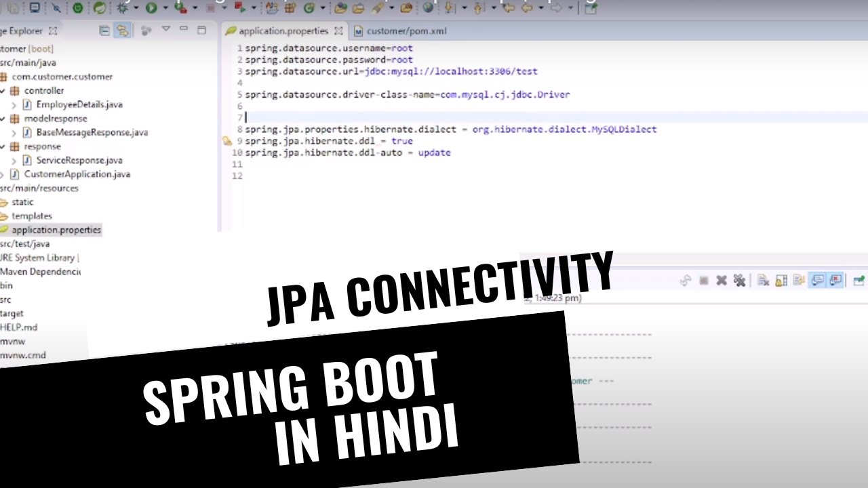The width and height of the screenshot is (868, 488).
Task: Click 'com.mysql.cj.jdbc.Driver' text in editor
Action: coord(505,94)
